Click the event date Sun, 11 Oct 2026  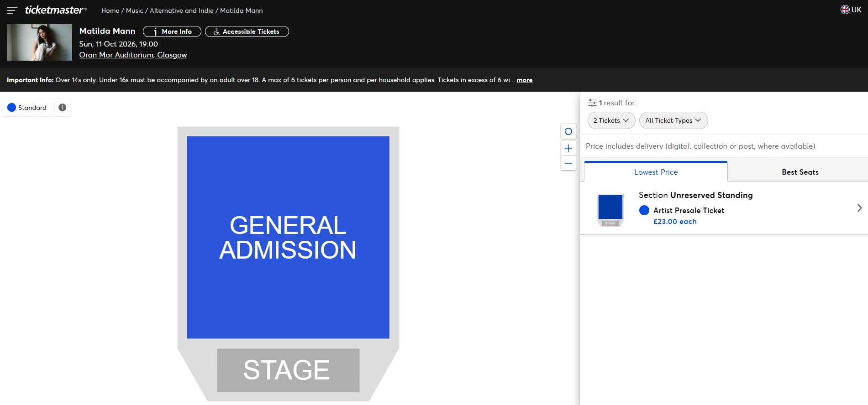click(x=119, y=44)
